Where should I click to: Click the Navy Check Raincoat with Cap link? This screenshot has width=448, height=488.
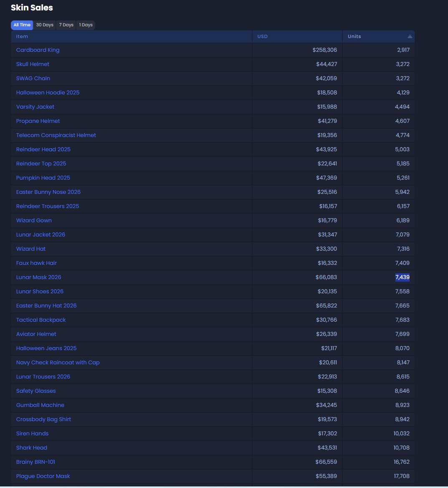coord(58,362)
